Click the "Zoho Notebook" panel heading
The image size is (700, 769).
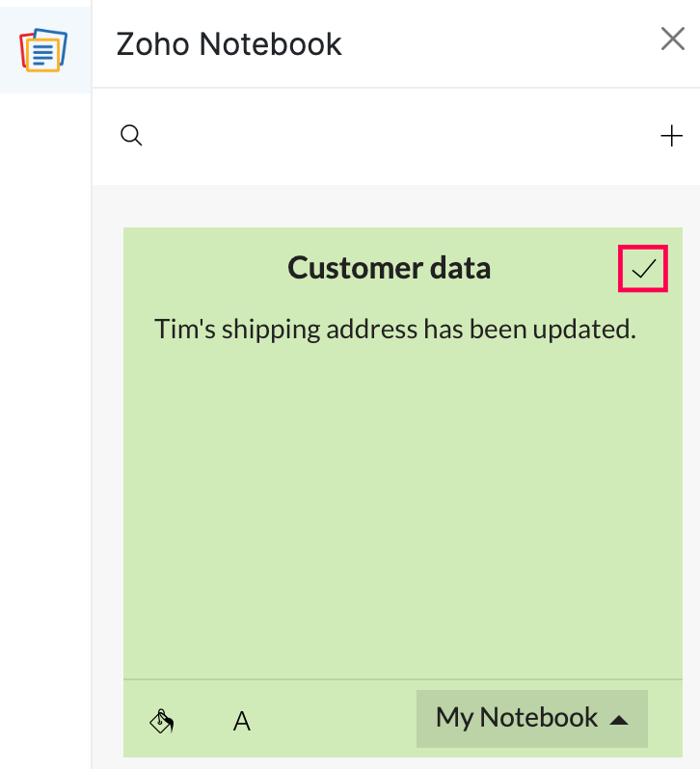[x=229, y=44]
